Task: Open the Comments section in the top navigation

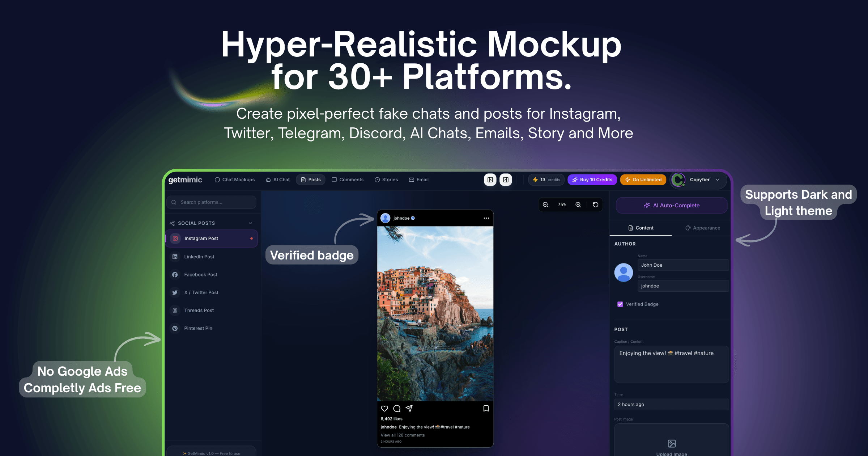Action: [x=347, y=180]
